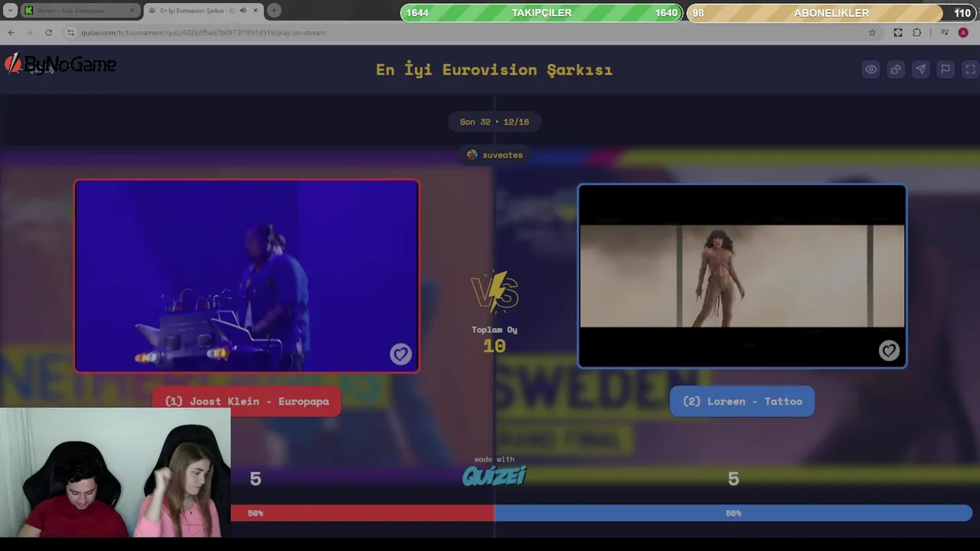The image size is (980, 551).
Task: Close the Kick Dashboard tab
Action: click(x=132, y=11)
